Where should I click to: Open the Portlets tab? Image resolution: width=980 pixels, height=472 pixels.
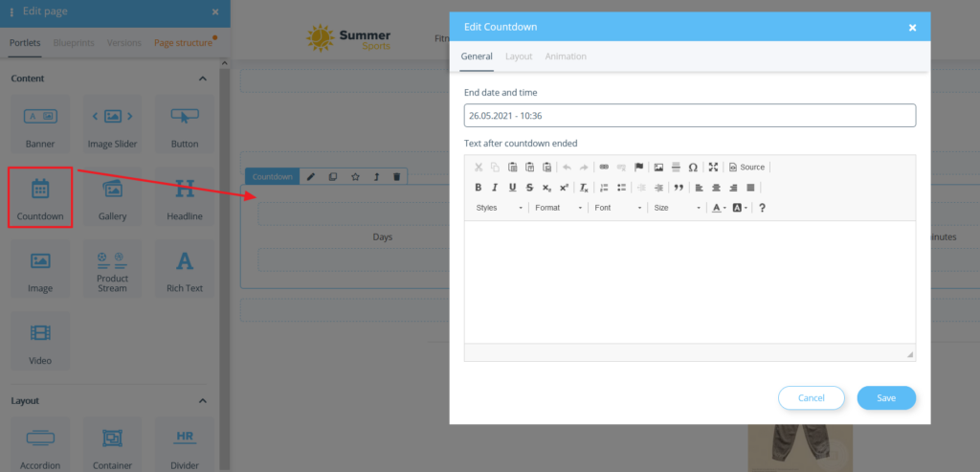point(25,43)
